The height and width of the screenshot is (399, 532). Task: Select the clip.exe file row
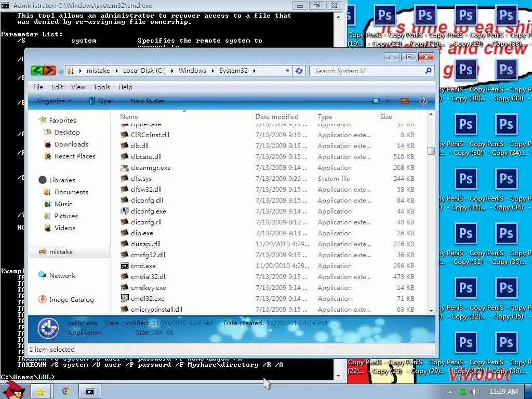(x=268, y=233)
